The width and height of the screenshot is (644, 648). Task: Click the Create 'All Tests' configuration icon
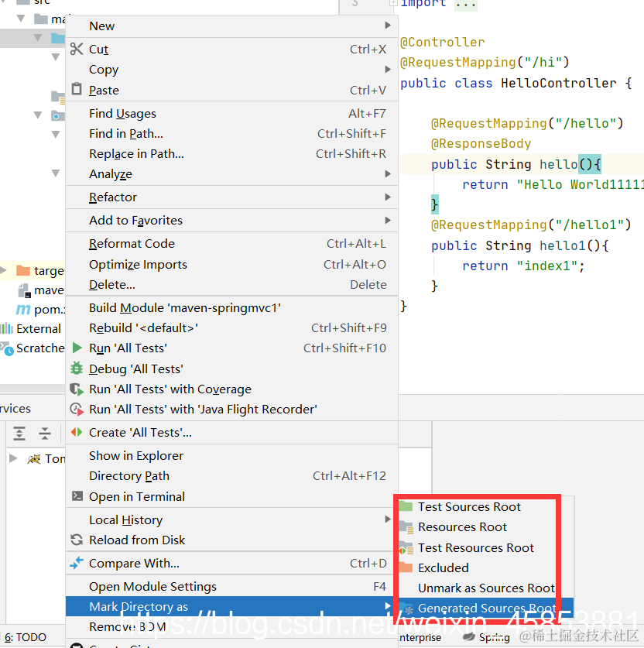click(77, 432)
